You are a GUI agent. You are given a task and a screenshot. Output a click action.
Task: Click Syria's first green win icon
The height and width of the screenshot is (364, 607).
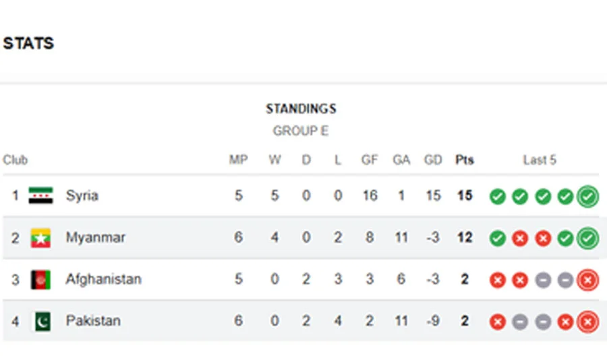pyautogui.click(x=497, y=197)
